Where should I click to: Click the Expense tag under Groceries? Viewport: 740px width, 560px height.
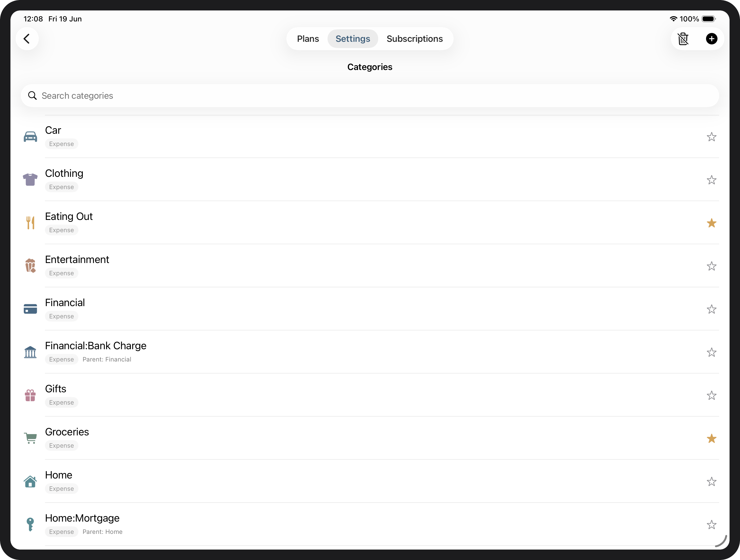62,446
